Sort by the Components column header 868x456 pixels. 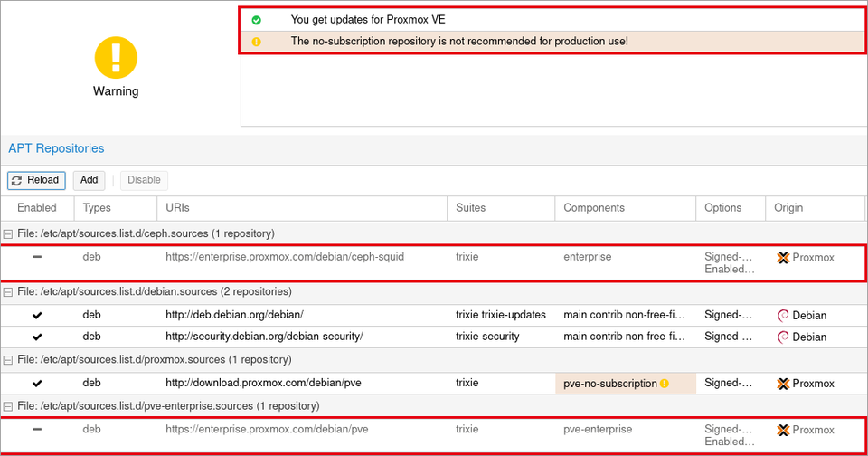[x=626, y=208]
